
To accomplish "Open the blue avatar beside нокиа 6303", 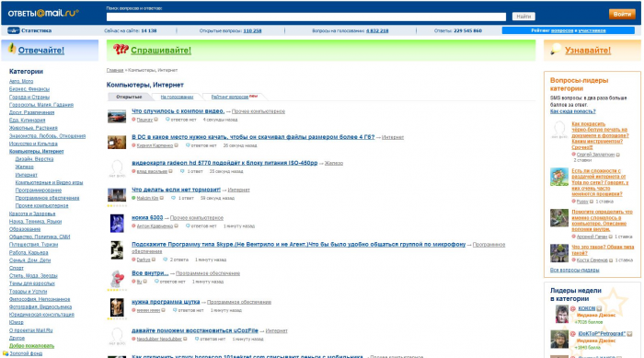I will pyautogui.click(x=117, y=224).
